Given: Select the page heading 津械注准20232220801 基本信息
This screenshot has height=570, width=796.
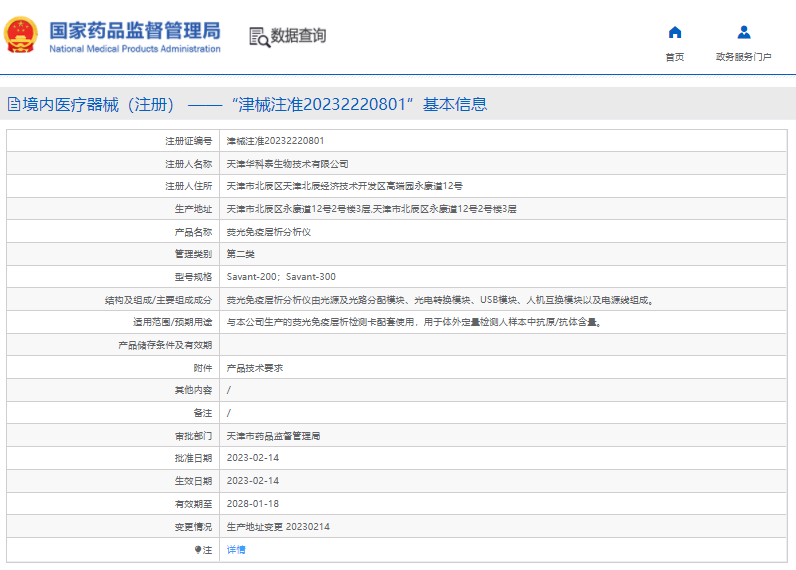Looking at the screenshot, I should click(x=359, y=105).
